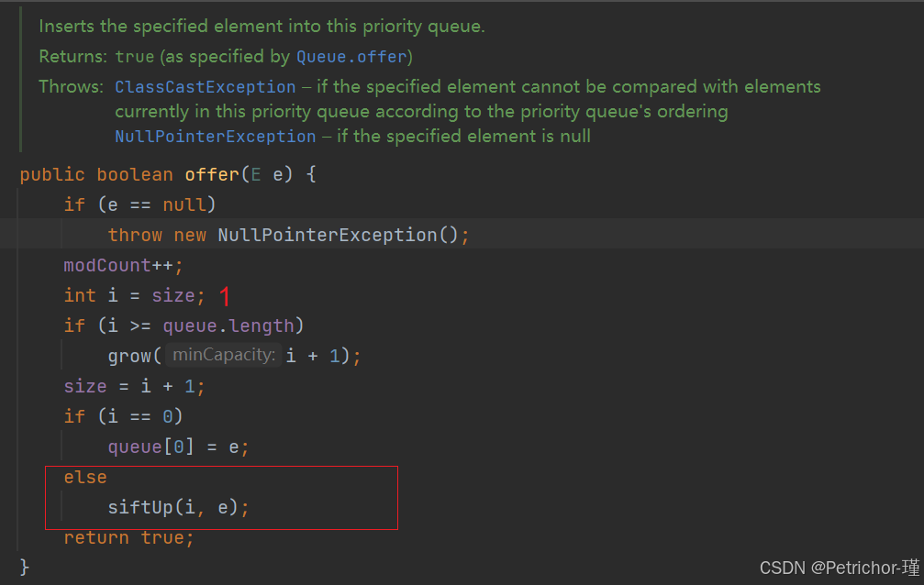Click 'public boolean' keywords in signature

tap(96, 174)
